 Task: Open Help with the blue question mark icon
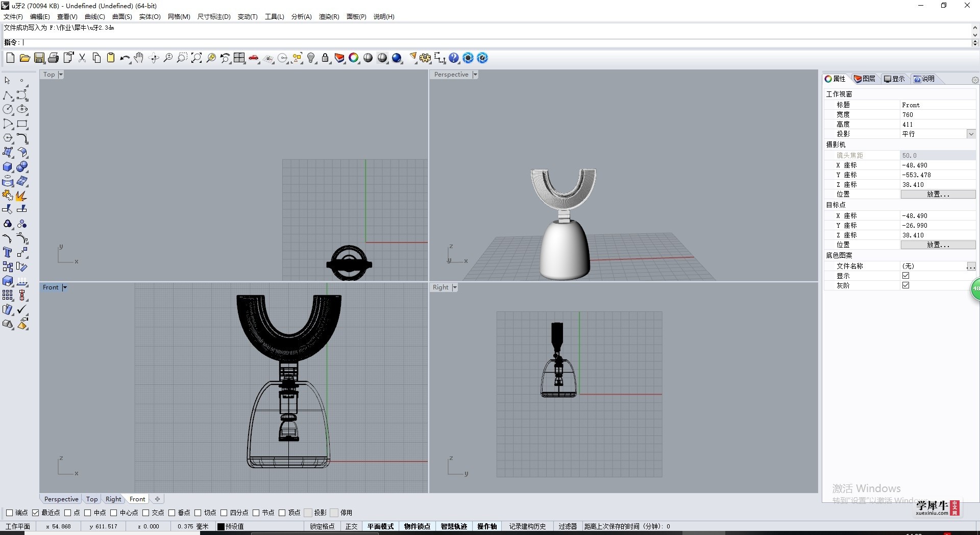tap(454, 58)
